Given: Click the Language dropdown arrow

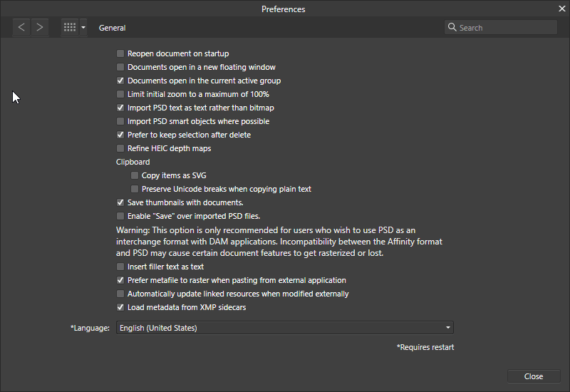Looking at the screenshot, I should (448, 328).
